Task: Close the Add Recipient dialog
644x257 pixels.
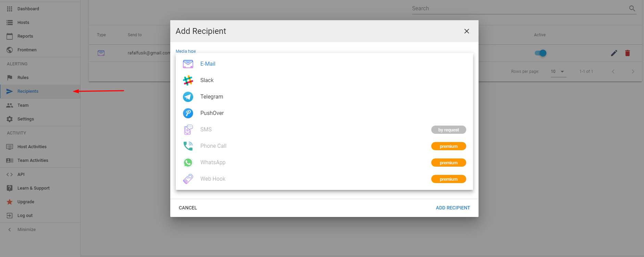Action: [466, 31]
